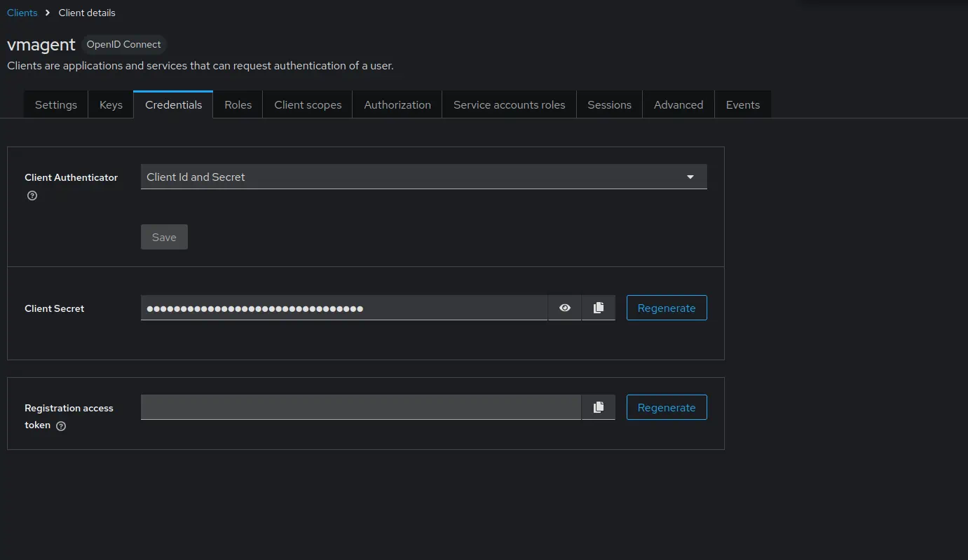Screen dimensions: 968x560
Task: Open the Client scopes tab
Action: click(308, 104)
